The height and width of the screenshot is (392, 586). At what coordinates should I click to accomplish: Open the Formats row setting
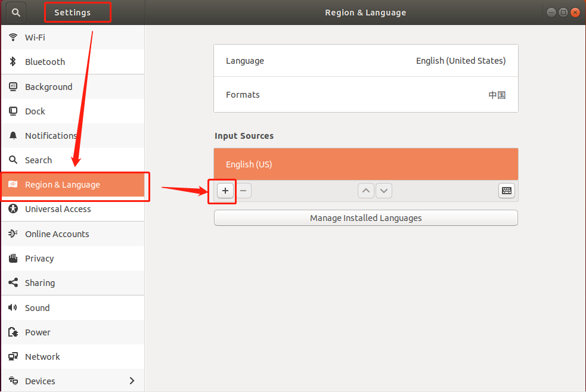(366, 95)
